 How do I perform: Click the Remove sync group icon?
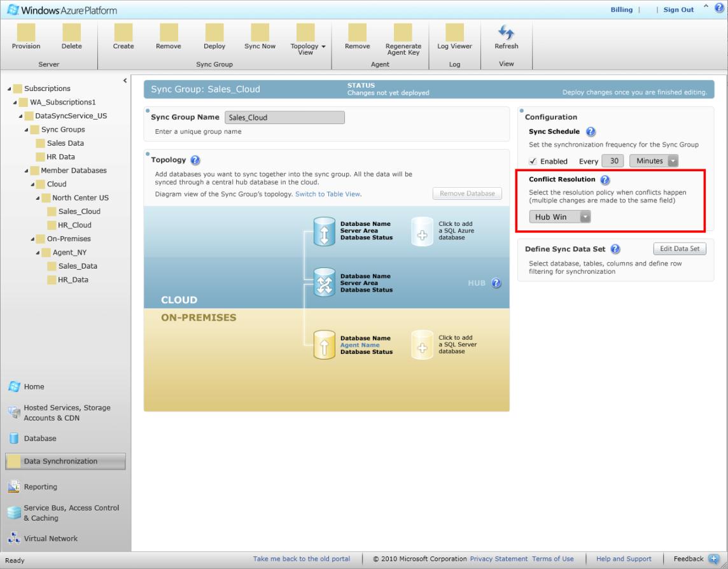click(x=169, y=32)
